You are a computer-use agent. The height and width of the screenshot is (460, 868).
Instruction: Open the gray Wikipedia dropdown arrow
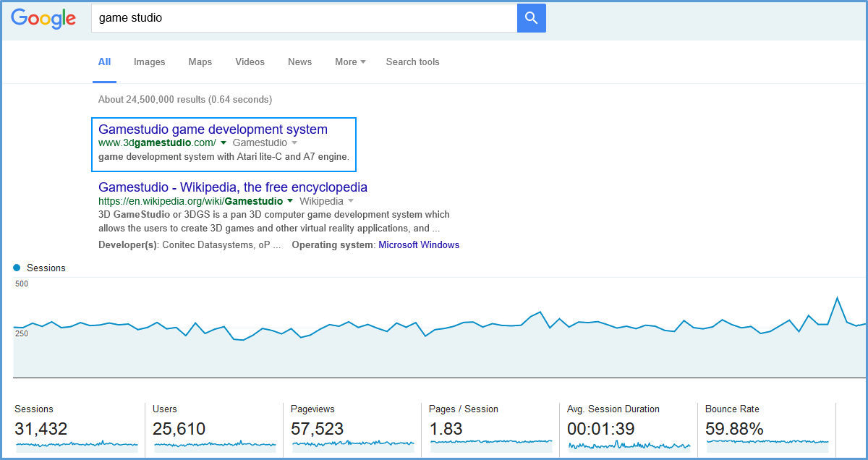351,201
